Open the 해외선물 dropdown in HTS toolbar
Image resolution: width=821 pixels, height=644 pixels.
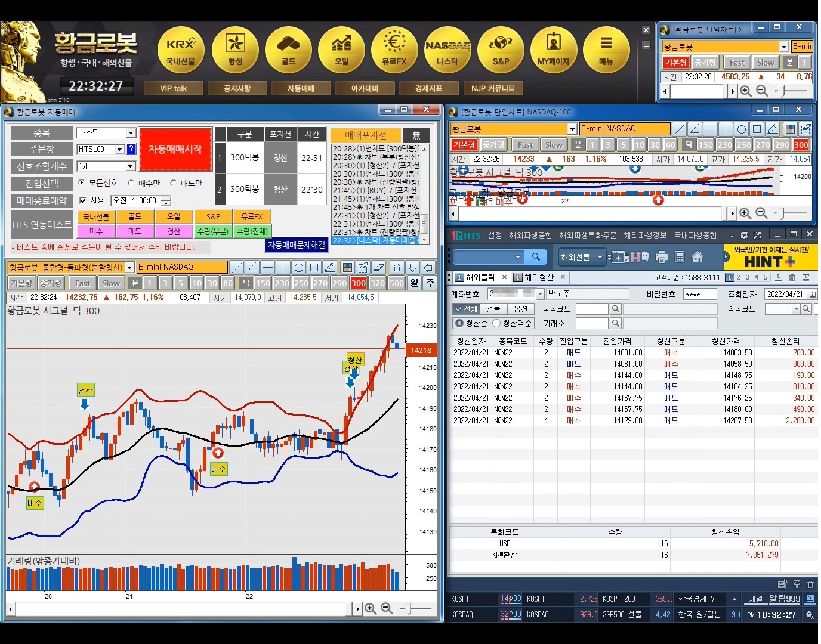coord(582,257)
